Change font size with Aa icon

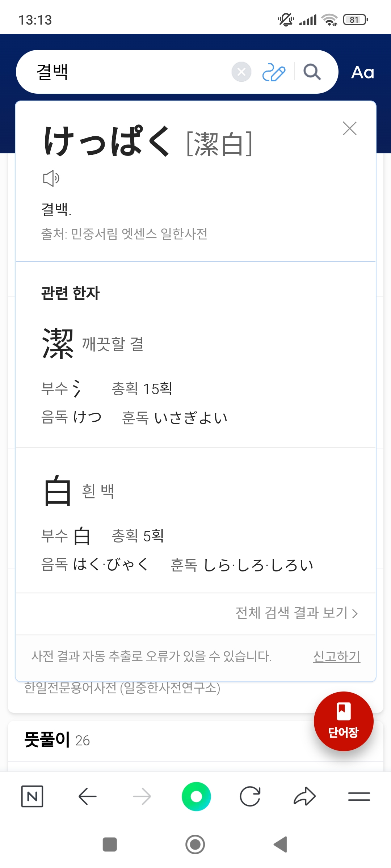click(362, 72)
